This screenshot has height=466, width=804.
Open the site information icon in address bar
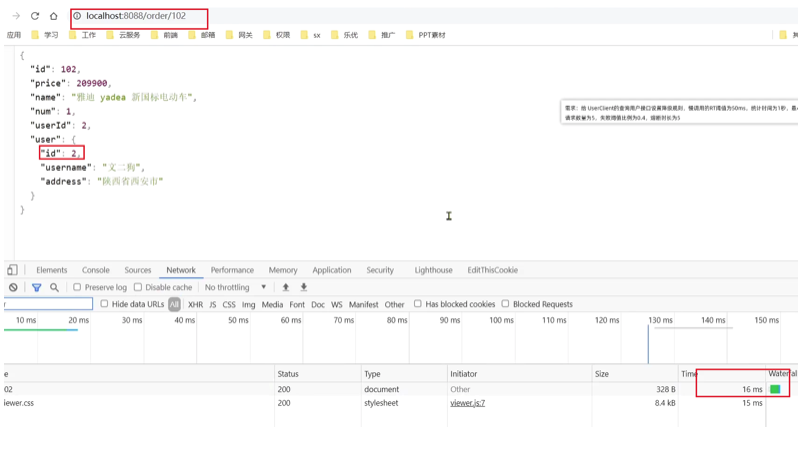point(77,16)
